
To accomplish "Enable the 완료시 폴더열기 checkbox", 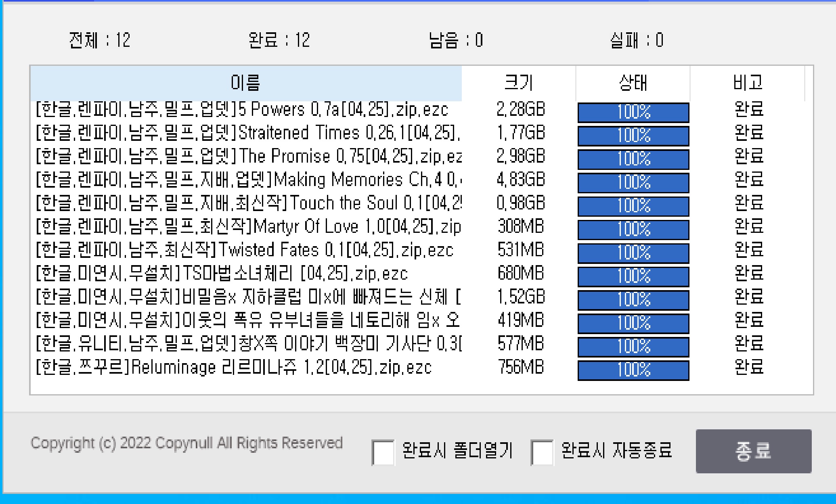I will click(x=383, y=452).
